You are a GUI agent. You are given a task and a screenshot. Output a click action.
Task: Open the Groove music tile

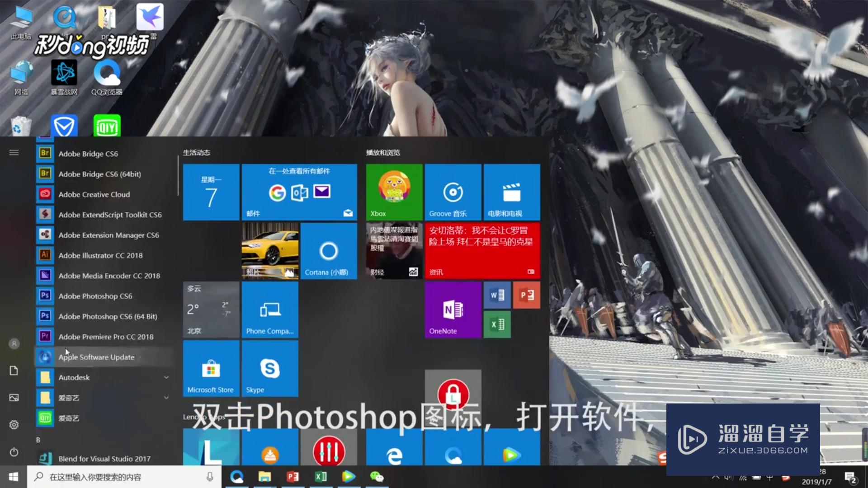pyautogui.click(x=453, y=192)
